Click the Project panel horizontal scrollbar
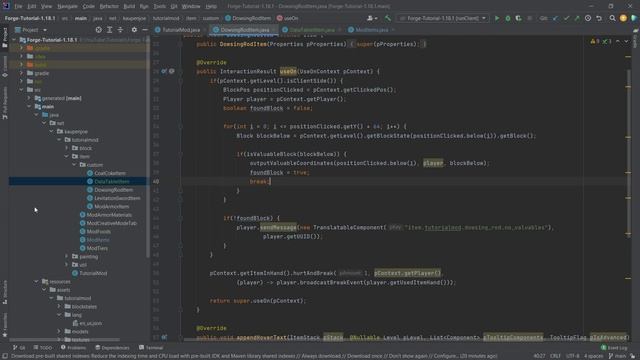The height and width of the screenshot is (360, 640). pyautogui.click(x=65, y=339)
